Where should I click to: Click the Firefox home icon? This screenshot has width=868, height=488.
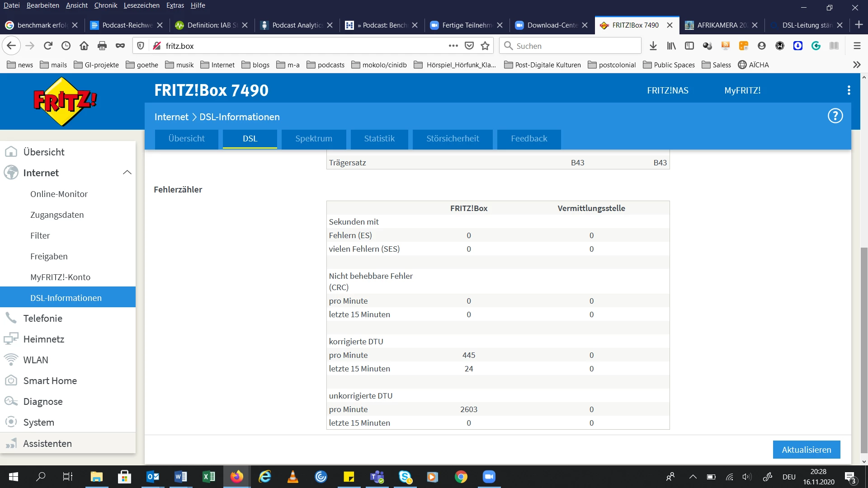tap(84, 46)
